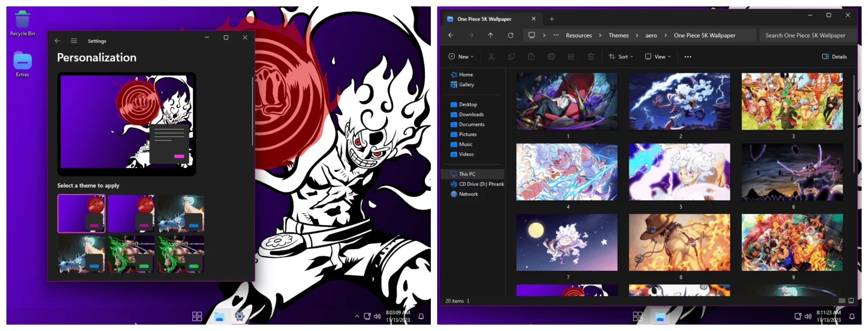The width and height of the screenshot is (868, 331).
Task: Open the Settings navigation hamburger menu
Action: 74,41
